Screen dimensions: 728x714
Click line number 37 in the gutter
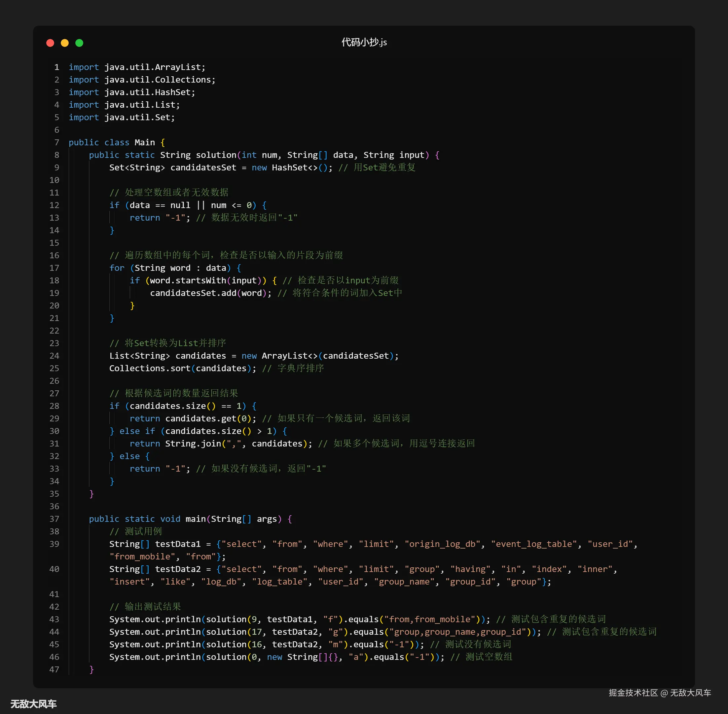click(55, 519)
